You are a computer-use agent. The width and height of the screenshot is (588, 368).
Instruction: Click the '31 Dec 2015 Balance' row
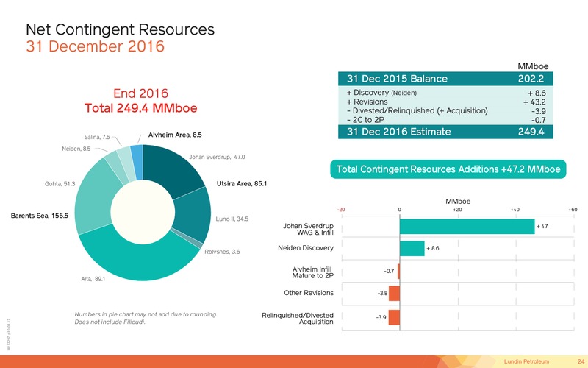(x=445, y=79)
